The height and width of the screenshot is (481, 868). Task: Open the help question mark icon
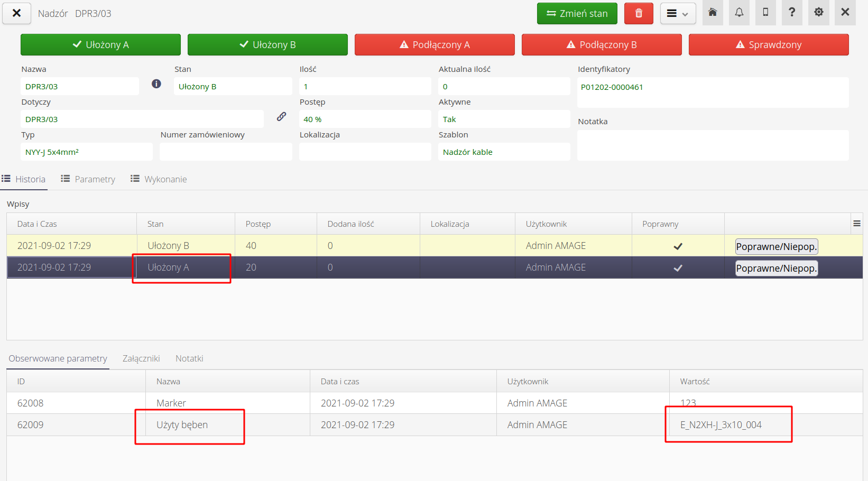point(792,13)
